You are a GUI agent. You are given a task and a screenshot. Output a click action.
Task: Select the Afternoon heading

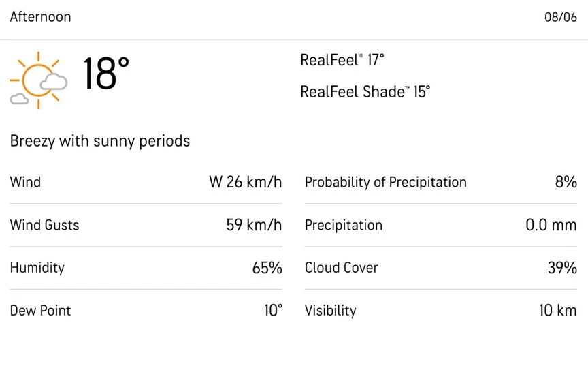pos(41,17)
